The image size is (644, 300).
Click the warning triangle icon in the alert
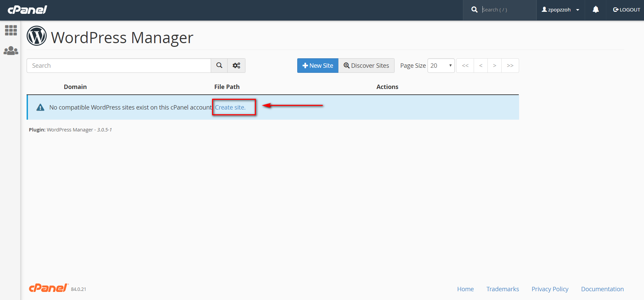pyautogui.click(x=40, y=108)
